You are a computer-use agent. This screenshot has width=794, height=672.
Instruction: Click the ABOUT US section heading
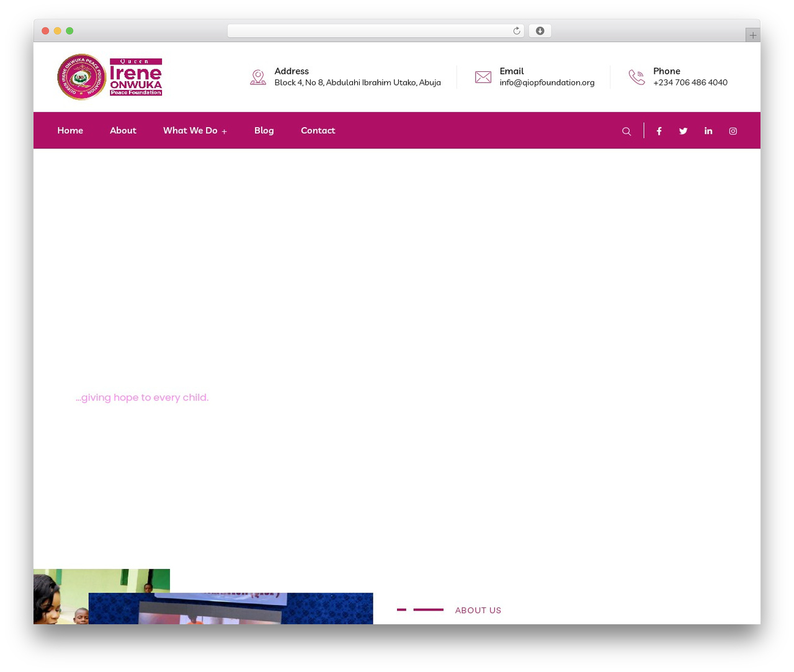pyautogui.click(x=478, y=610)
